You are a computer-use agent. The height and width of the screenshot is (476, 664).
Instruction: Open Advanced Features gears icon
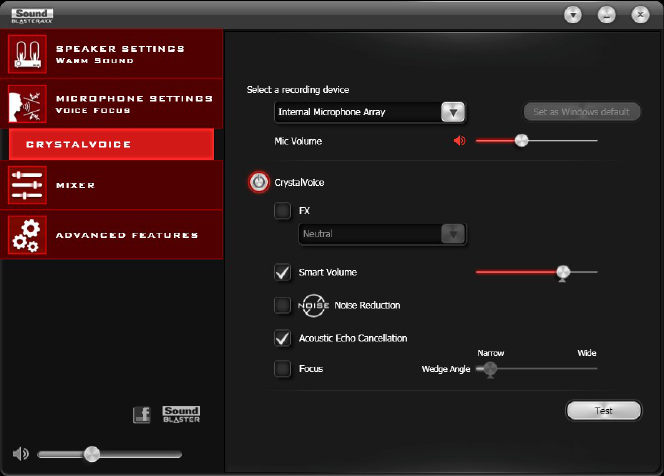click(x=27, y=235)
